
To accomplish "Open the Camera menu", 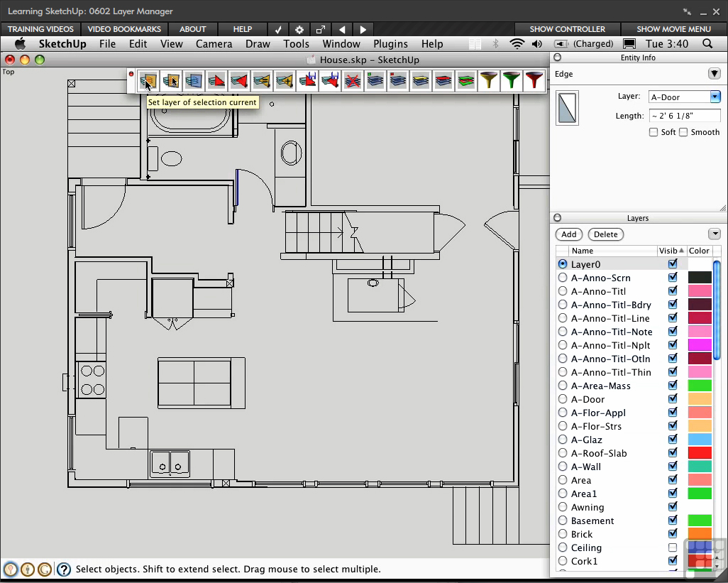I will tap(214, 43).
